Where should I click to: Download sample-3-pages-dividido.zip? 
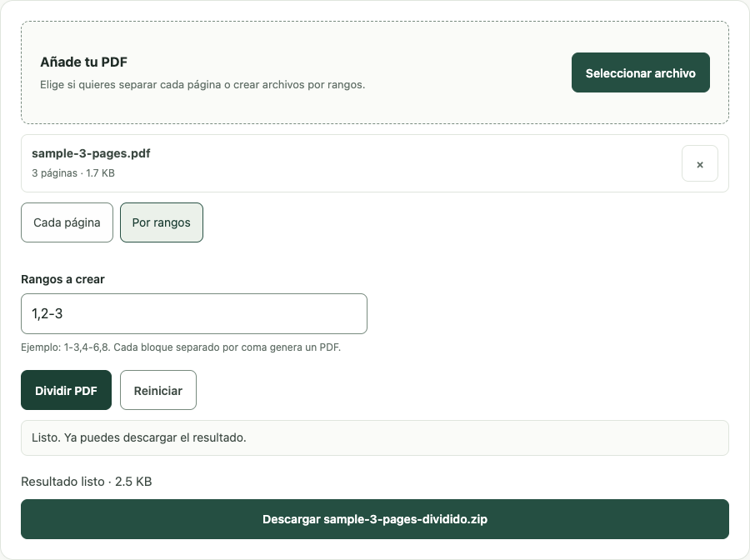click(375, 519)
